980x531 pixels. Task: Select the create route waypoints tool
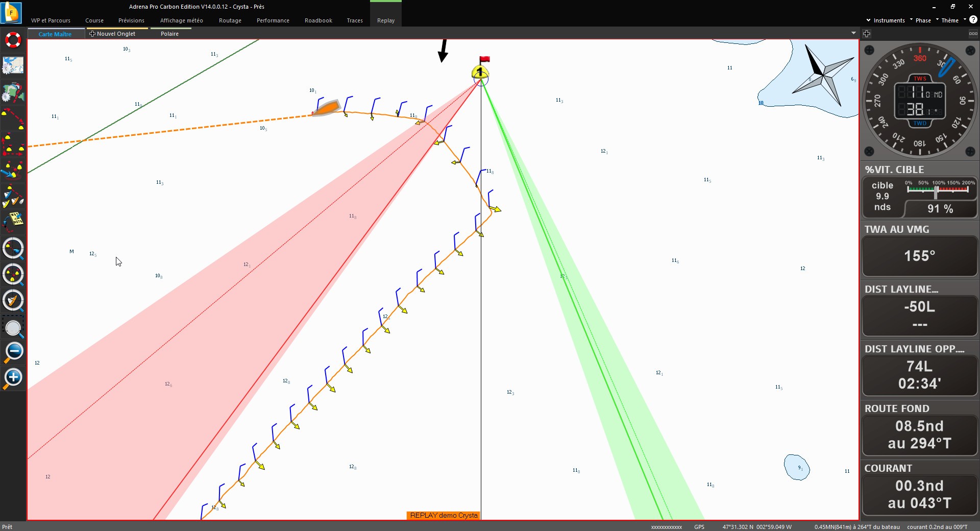[13, 118]
